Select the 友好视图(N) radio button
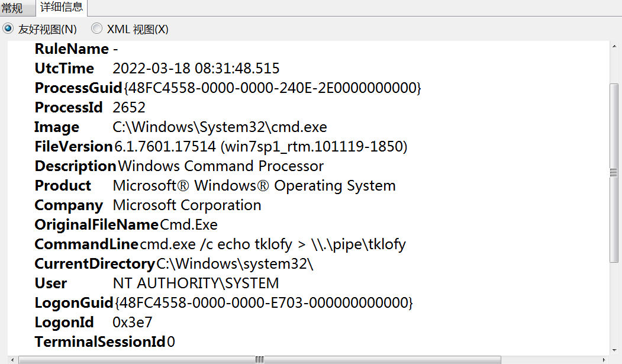 click(8, 28)
